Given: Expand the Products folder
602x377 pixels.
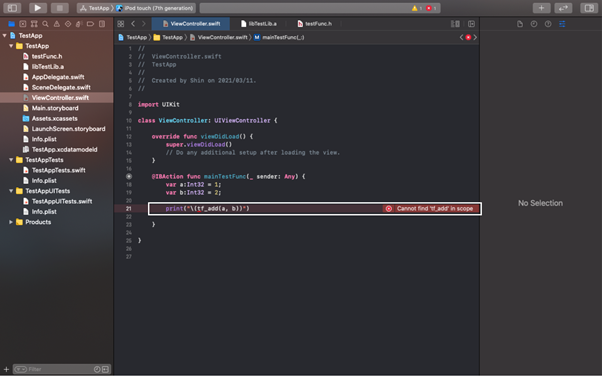Looking at the screenshot, I should [11, 222].
